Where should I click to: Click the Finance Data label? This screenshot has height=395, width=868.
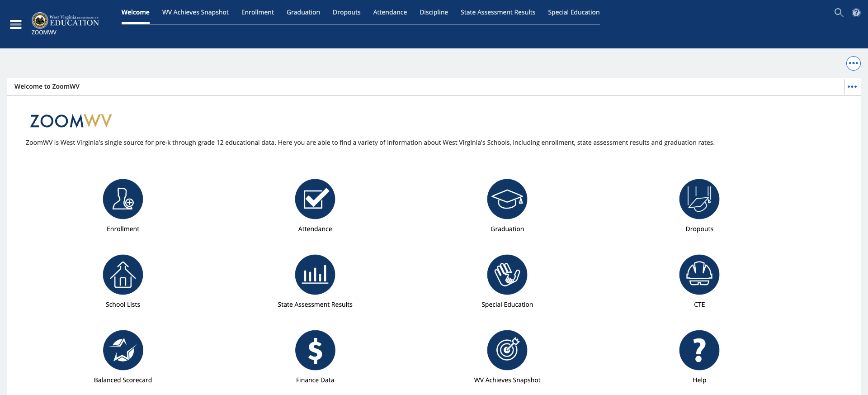pyautogui.click(x=315, y=380)
